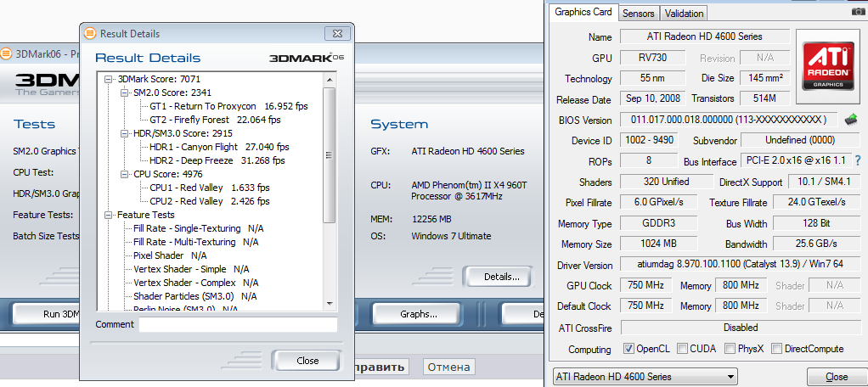Select Vertex Shader - Simple row

[191, 269]
